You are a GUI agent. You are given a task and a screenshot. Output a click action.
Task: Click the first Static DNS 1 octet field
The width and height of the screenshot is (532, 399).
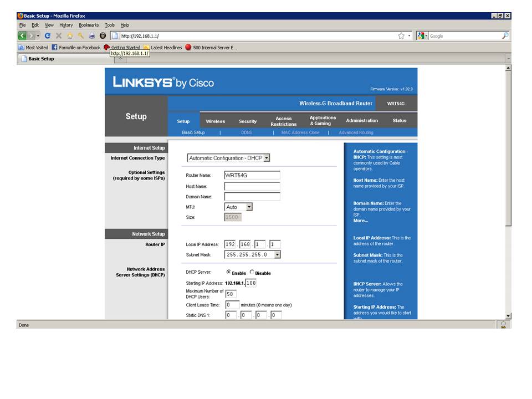pos(231,315)
